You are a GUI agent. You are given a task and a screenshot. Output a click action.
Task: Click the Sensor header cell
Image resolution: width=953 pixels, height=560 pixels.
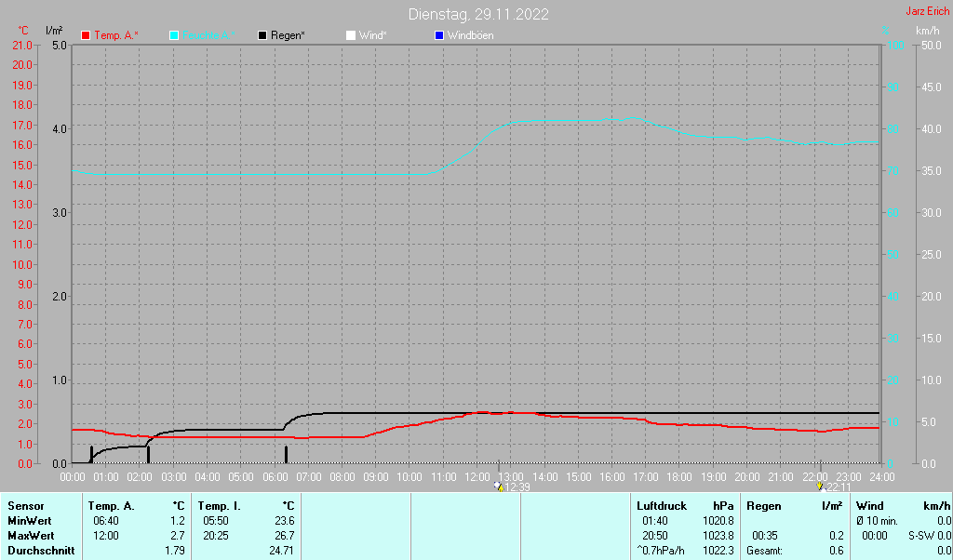pos(26,506)
